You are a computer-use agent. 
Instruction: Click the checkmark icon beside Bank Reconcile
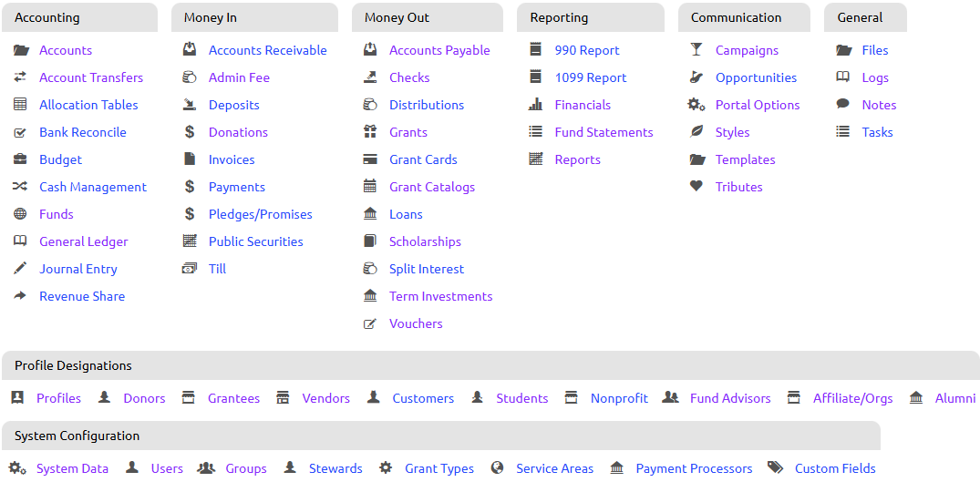click(20, 132)
